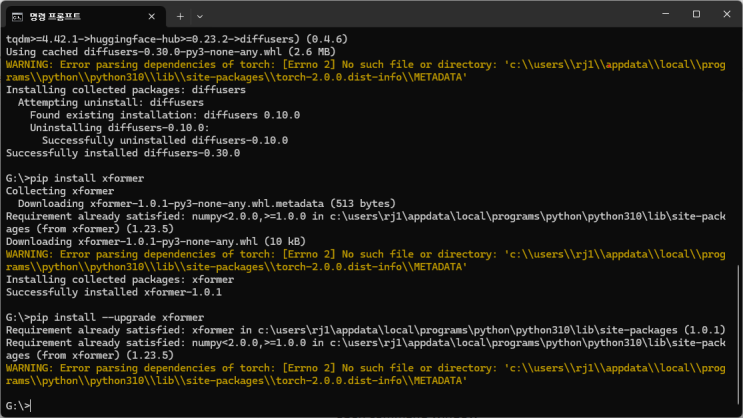The height and width of the screenshot is (418, 743).
Task: Click the empty G:\> prompt at the bottom
Action: coord(18,406)
